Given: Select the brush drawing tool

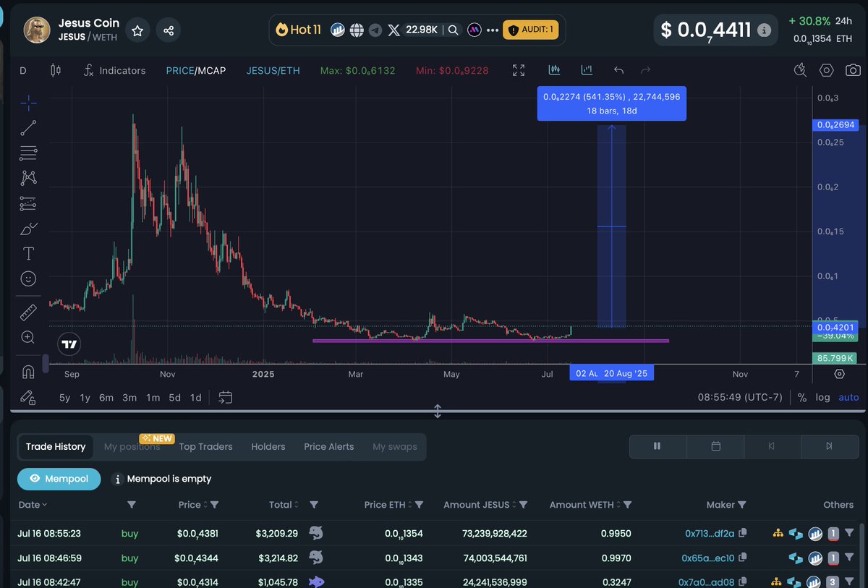Looking at the screenshot, I should click(x=28, y=229).
